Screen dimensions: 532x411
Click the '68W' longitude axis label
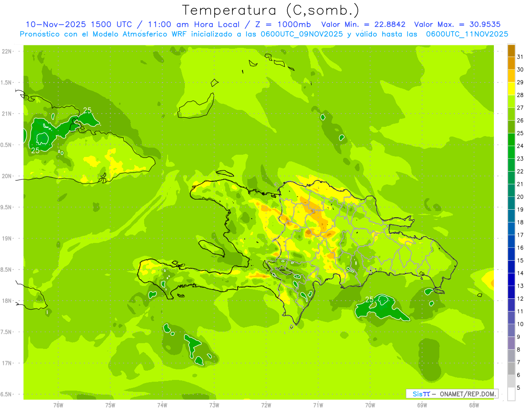[x=474, y=405]
